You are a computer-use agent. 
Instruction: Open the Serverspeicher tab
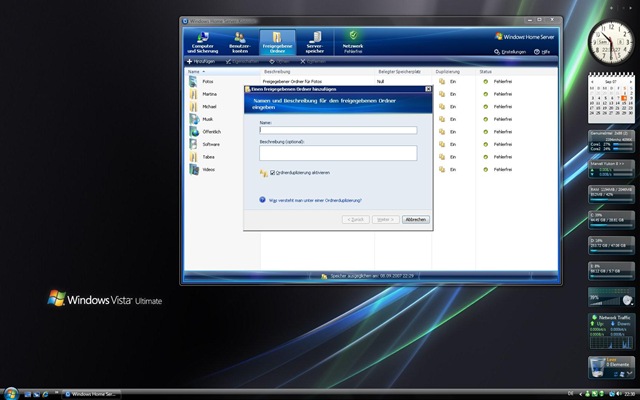(315, 42)
